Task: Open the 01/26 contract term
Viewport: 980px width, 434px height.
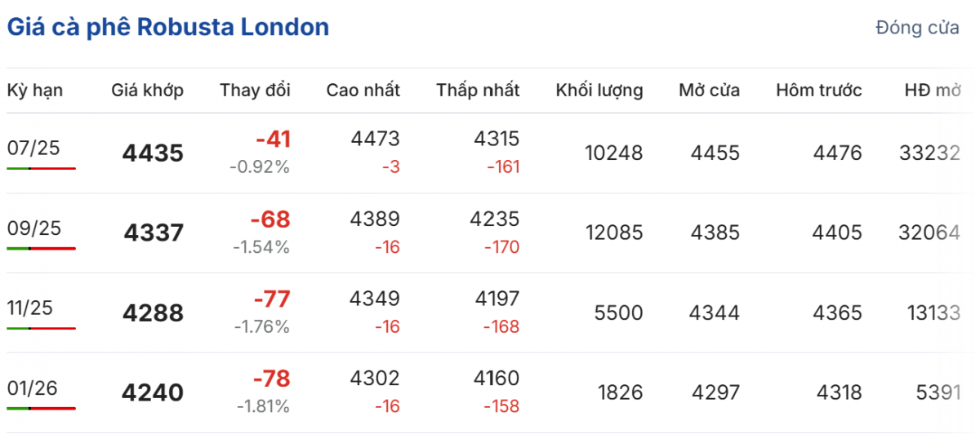Action: (x=33, y=387)
